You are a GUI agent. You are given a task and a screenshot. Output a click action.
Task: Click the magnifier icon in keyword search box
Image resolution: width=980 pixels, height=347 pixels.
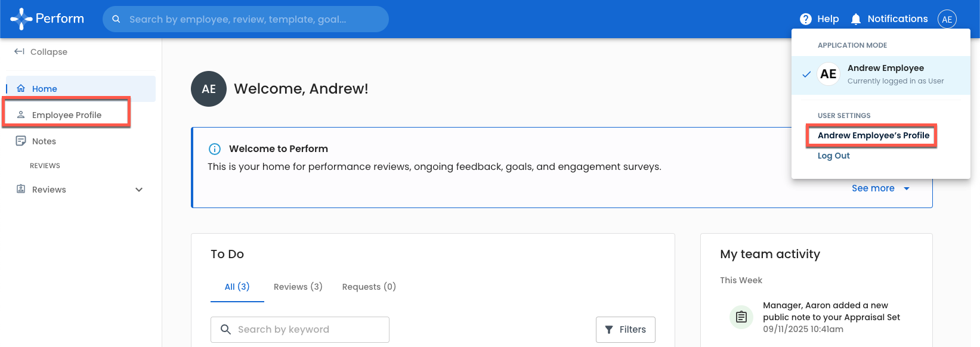point(225,329)
